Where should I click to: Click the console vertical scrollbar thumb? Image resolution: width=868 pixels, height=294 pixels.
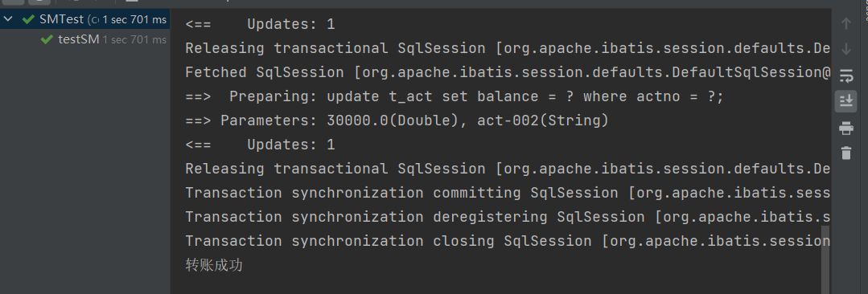pos(825,259)
